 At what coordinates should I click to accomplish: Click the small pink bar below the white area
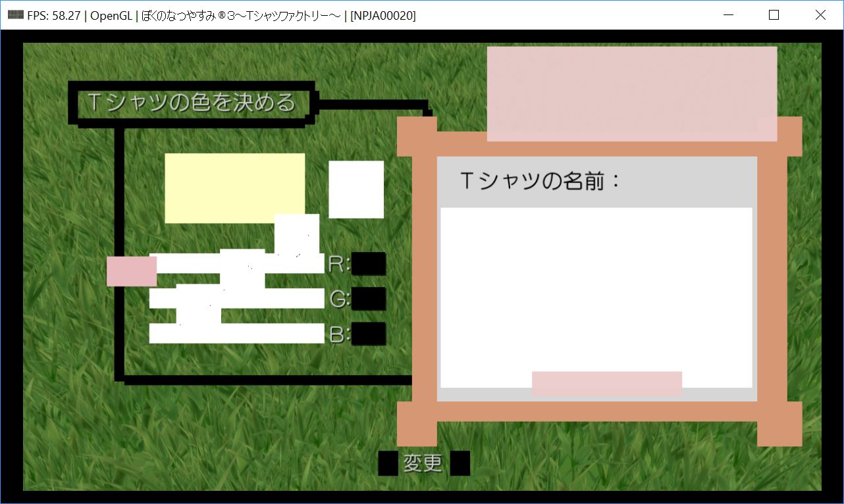(606, 384)
